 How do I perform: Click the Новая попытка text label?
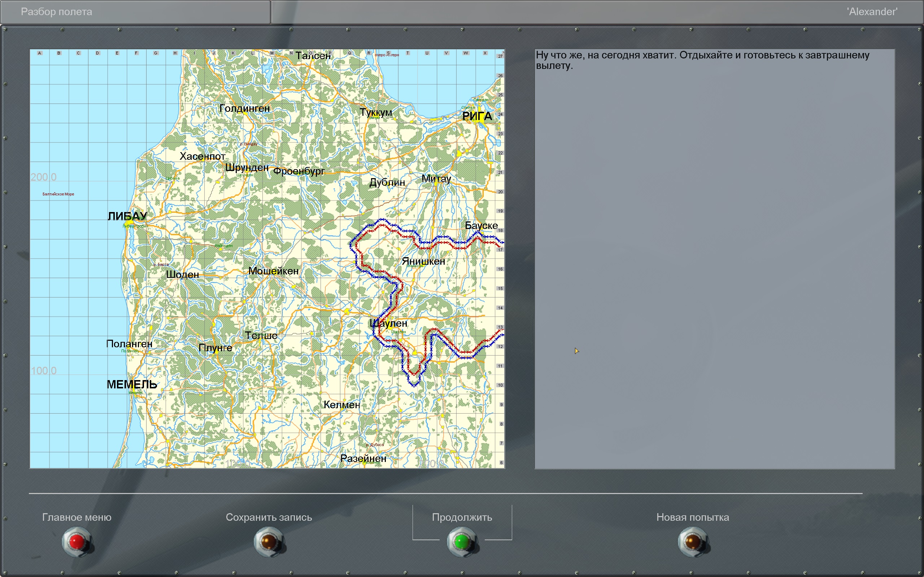point(692,517)
